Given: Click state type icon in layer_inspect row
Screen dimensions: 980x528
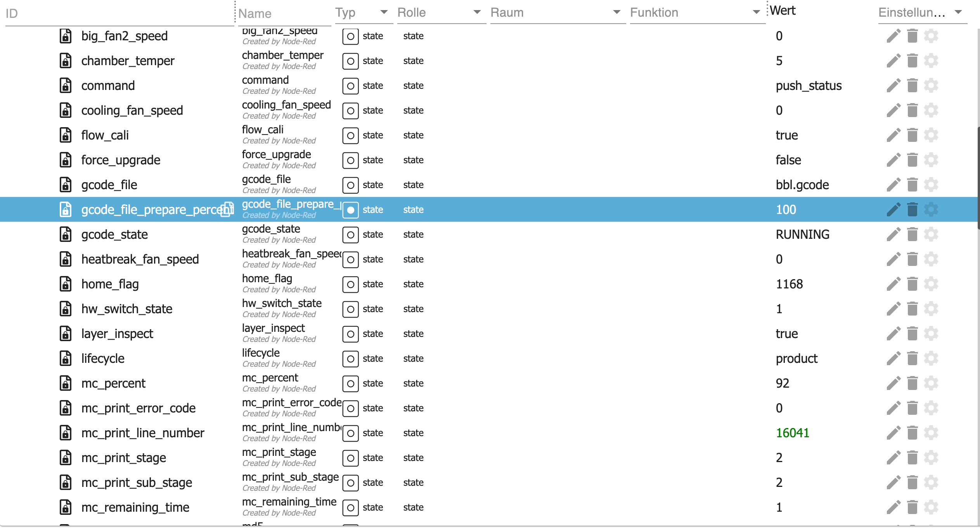Looking at the screenshot, I should pos(350,334).
